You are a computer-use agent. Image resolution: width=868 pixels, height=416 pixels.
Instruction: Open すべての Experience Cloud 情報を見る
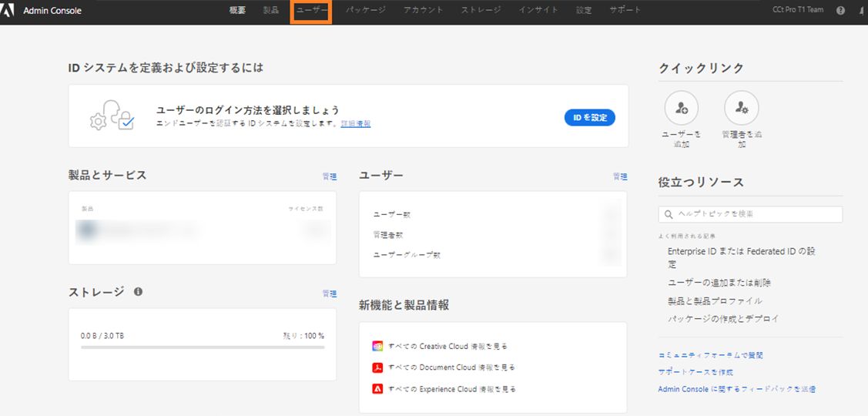click(x=452, y=389)
